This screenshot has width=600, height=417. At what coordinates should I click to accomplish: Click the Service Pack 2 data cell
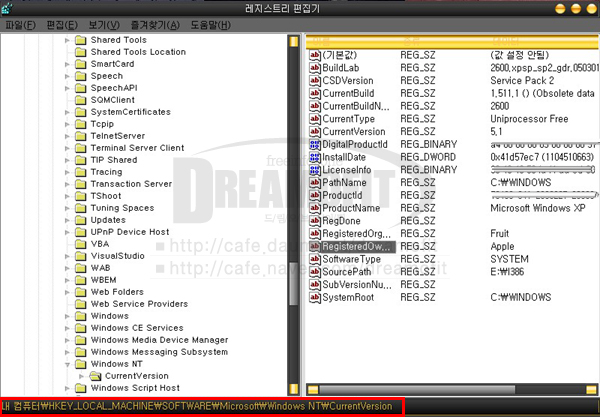click(x=522, y=81)
